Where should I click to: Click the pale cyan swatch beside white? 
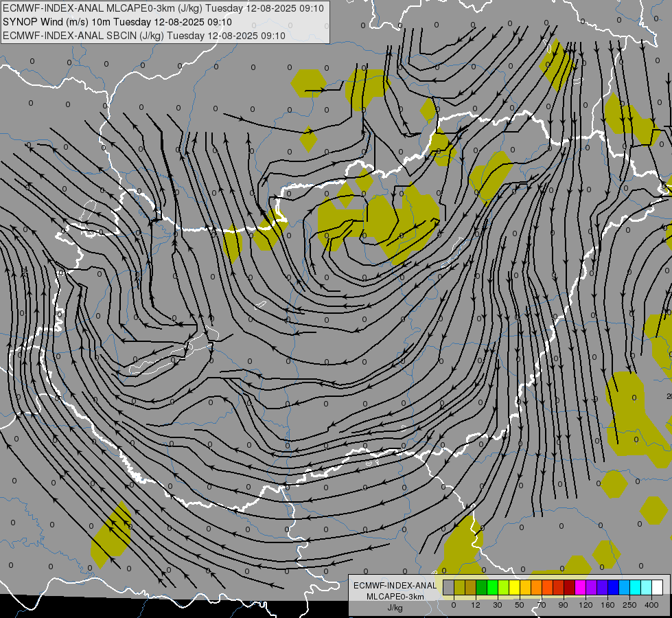(x=647, y=587)
